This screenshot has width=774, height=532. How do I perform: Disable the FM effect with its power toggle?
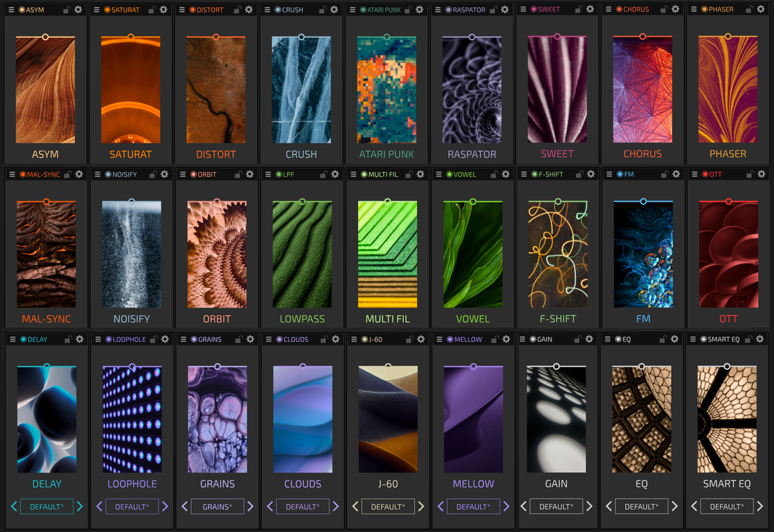(x=621, y=173)
